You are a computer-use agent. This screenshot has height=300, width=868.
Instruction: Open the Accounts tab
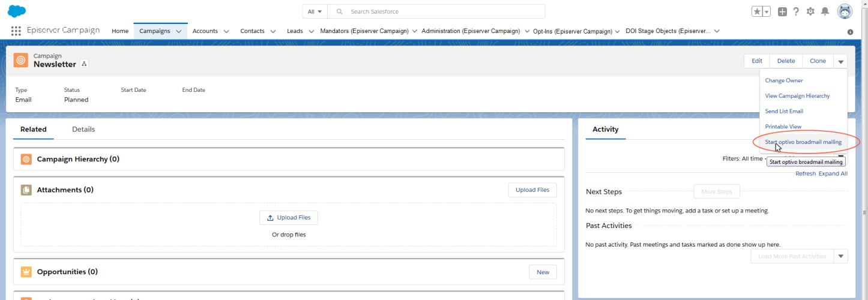coord(205,31)
